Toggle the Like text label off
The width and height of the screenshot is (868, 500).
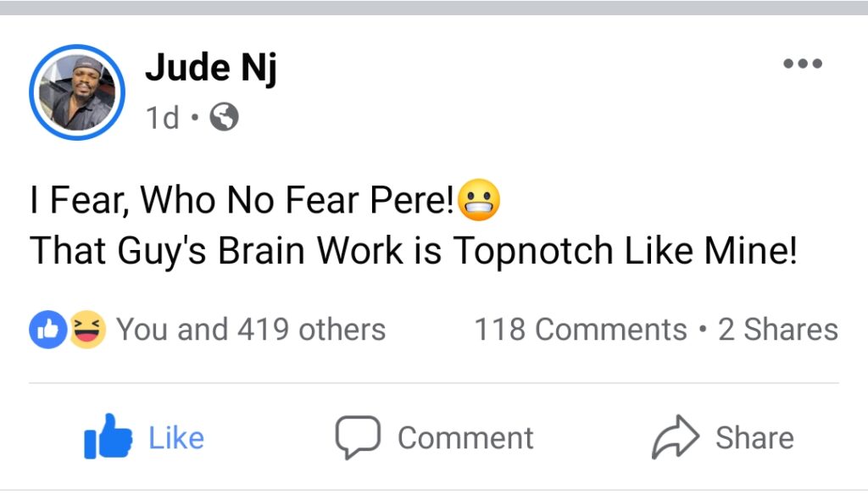[176, 438]
